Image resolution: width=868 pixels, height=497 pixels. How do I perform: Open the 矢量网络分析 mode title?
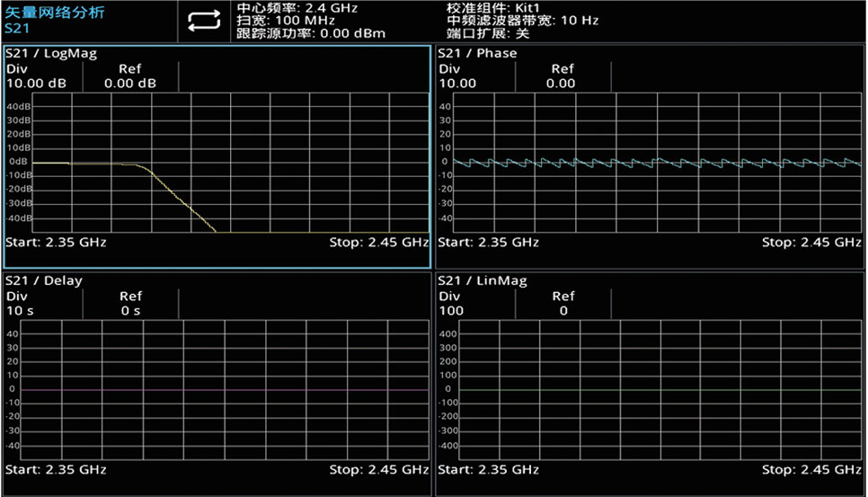(x=54, y=13)
